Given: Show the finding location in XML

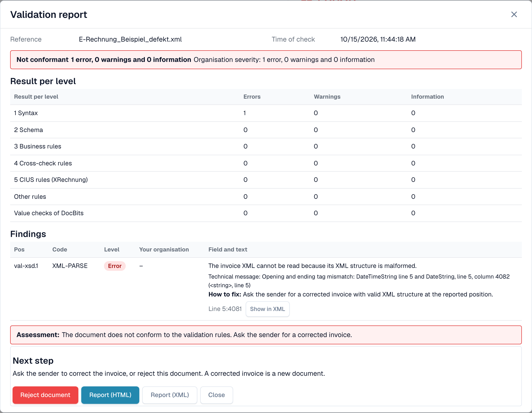Looking at the screenshot, I should pyautogui.click(x=267, y=309).
